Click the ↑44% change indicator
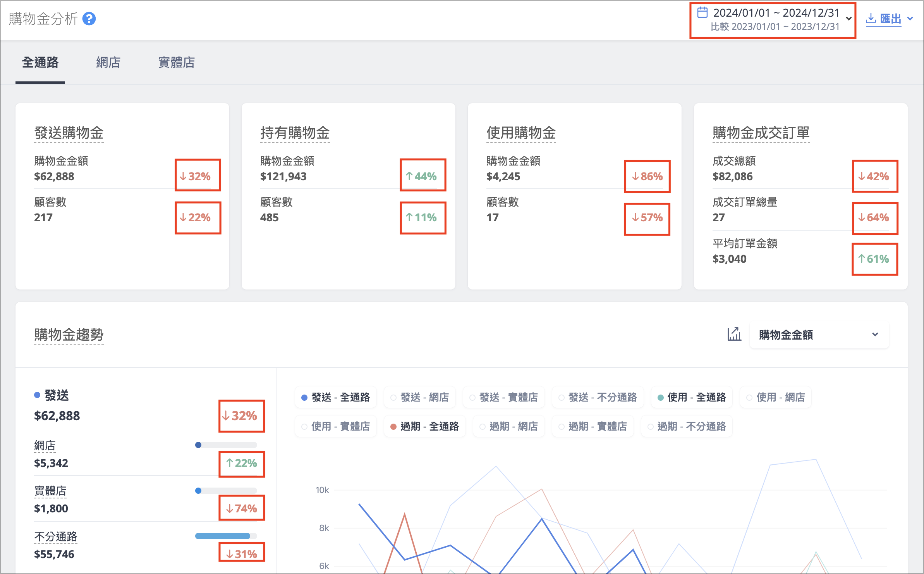This screenshot has width=924, height=574. click(x=421, y=176)
